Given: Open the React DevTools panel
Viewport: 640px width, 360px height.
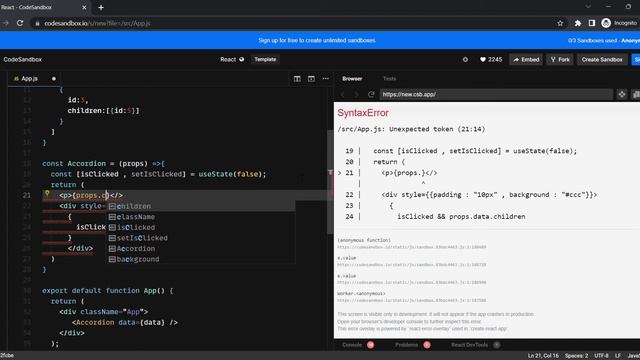Looking at the screenshot, I should [469, 345].
